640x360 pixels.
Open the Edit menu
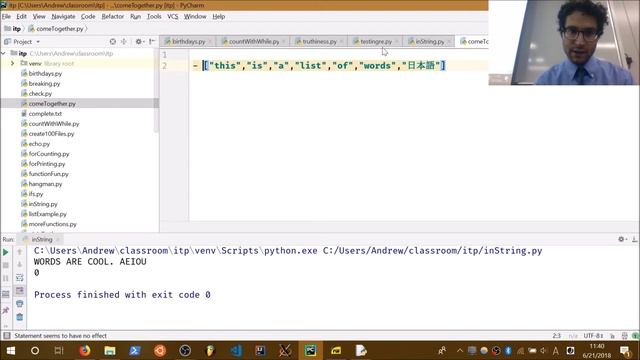21,16
